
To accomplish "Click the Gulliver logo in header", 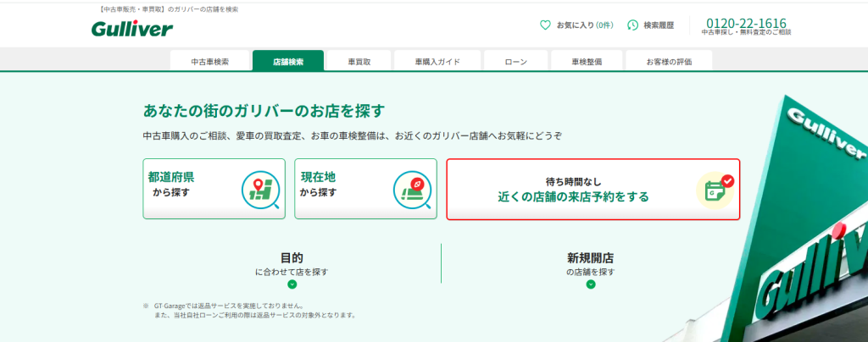I will (131, 29).
